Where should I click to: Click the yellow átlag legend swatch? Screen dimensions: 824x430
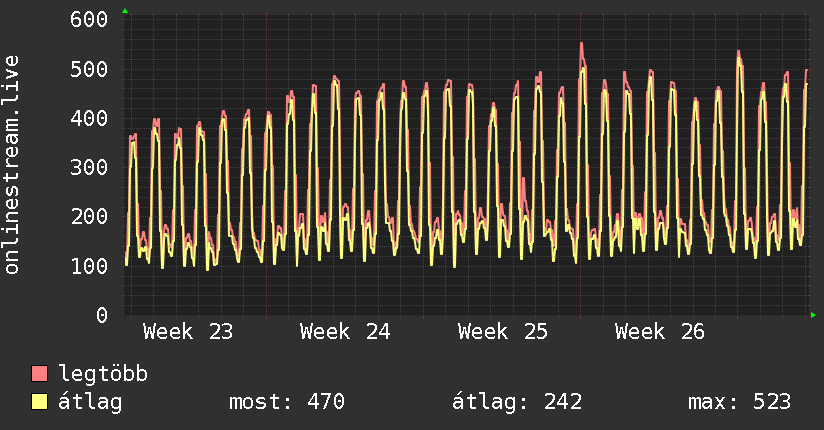(39, 402)
